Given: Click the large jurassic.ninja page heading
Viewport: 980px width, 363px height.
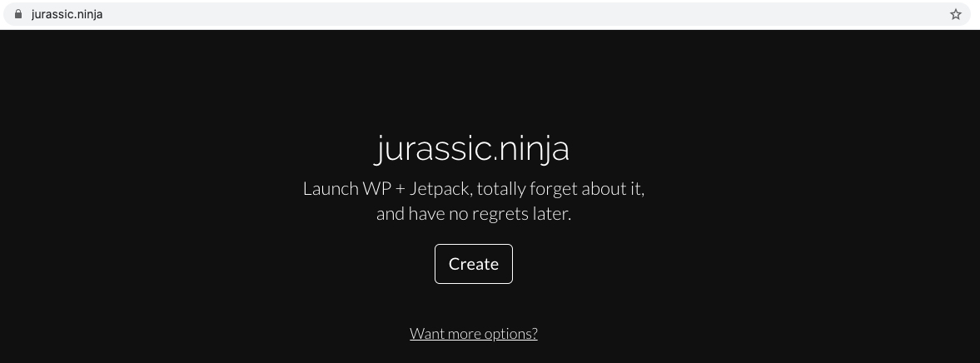Looking at the screenshot, I should (473, 149).
